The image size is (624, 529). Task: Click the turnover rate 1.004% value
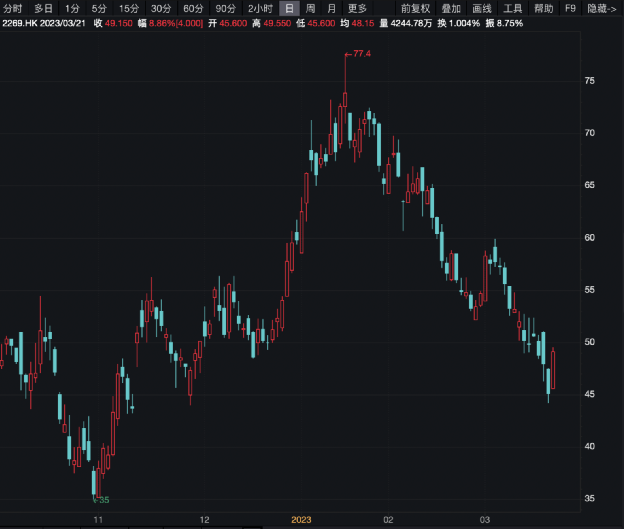click(464, 23)
